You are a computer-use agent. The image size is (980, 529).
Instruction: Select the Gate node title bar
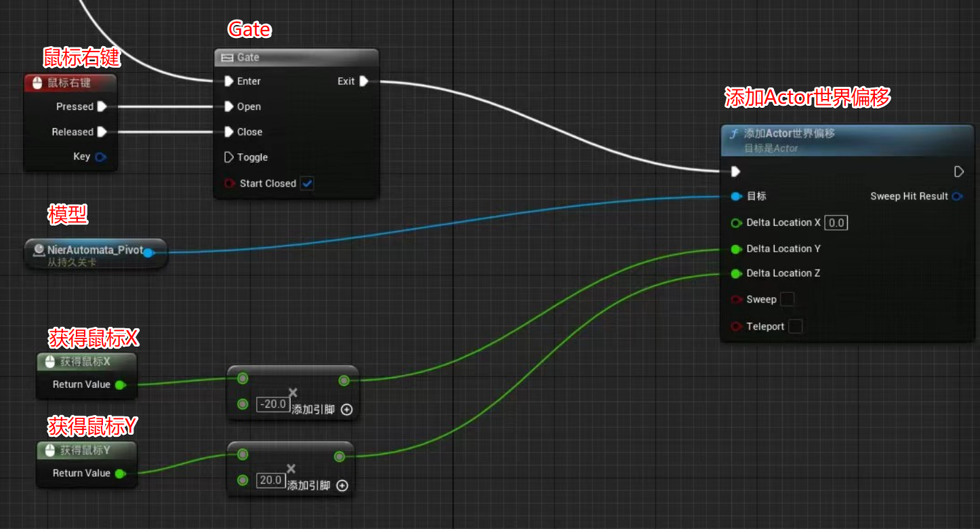coord(295,58)
